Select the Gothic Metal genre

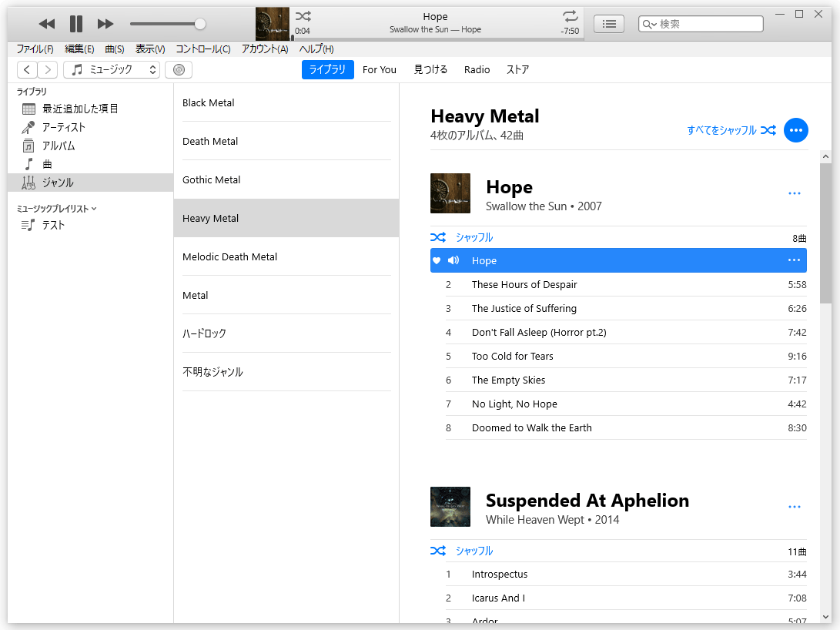tap(286, 180)
